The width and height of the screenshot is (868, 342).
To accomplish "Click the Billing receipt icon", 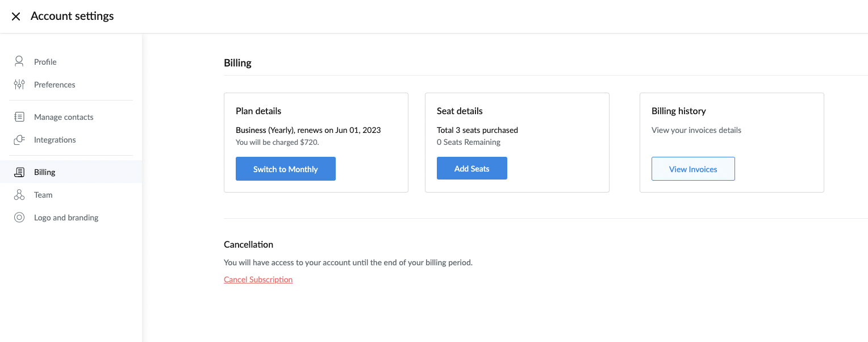I will [19, 172].
